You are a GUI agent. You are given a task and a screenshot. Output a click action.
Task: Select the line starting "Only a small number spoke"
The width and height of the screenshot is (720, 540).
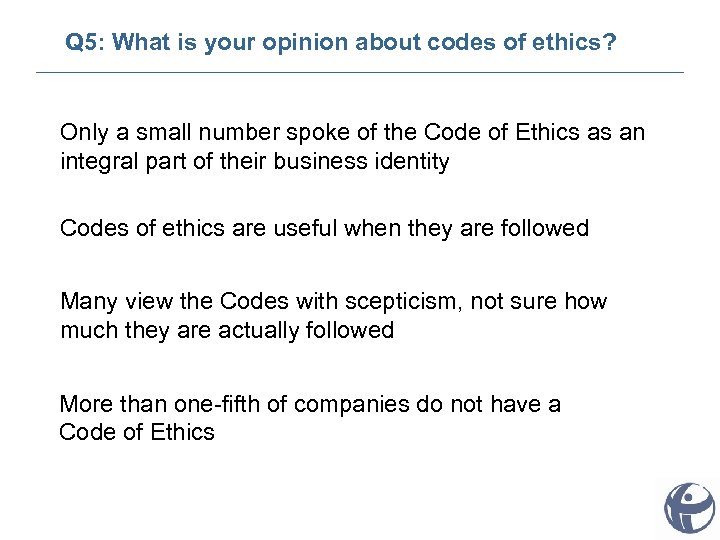tap(352, 133)
